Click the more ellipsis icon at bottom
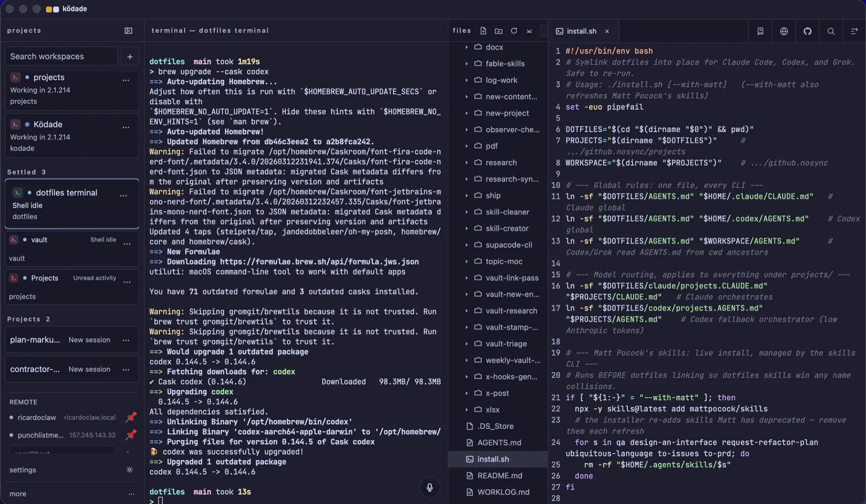 coord(131,494)
